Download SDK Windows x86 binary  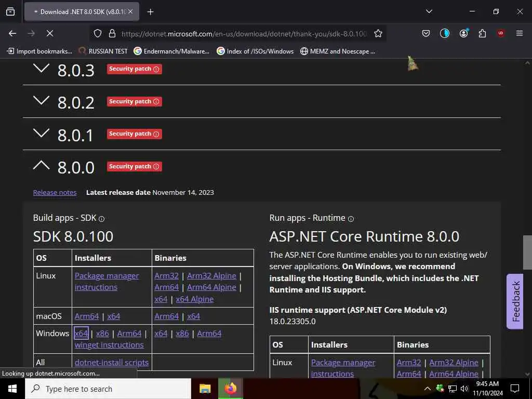click(182, 334)
